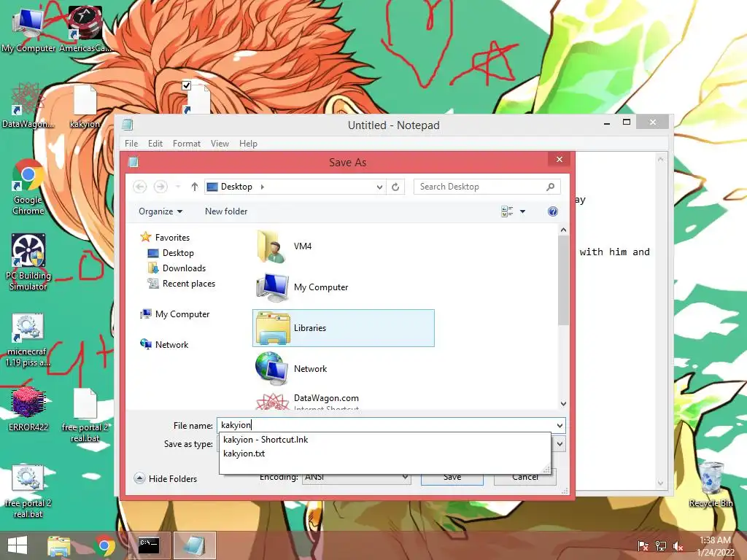Select Recent places under Favorites
Image resolution: width=747 pixels, height=560 pixels.
click(x=182, y=284)
